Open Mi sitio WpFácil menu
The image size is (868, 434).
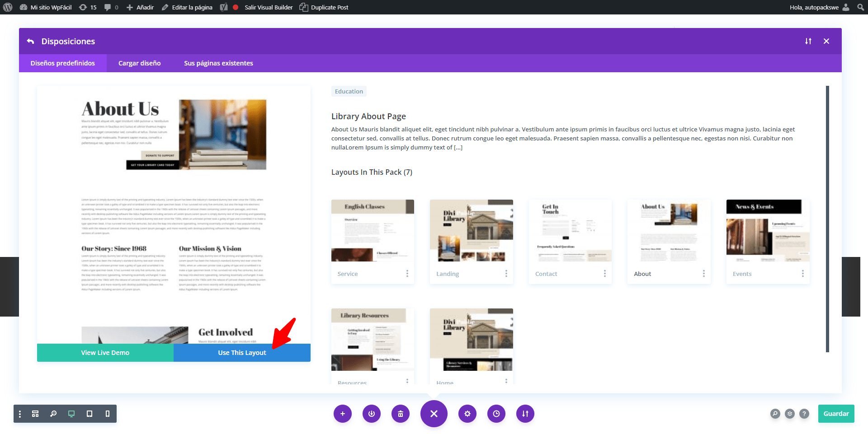coord(46,7)
